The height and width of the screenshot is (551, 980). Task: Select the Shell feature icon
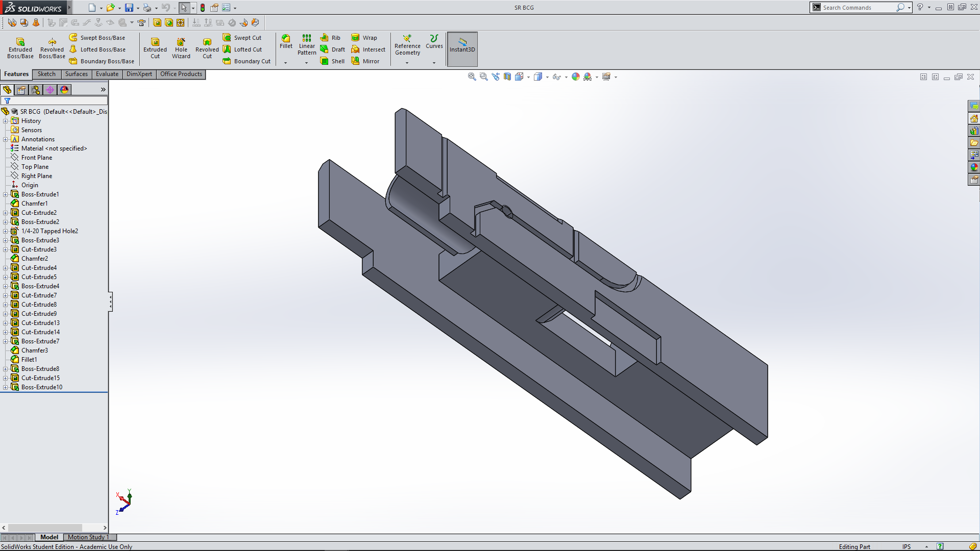(x=325, y=61)
